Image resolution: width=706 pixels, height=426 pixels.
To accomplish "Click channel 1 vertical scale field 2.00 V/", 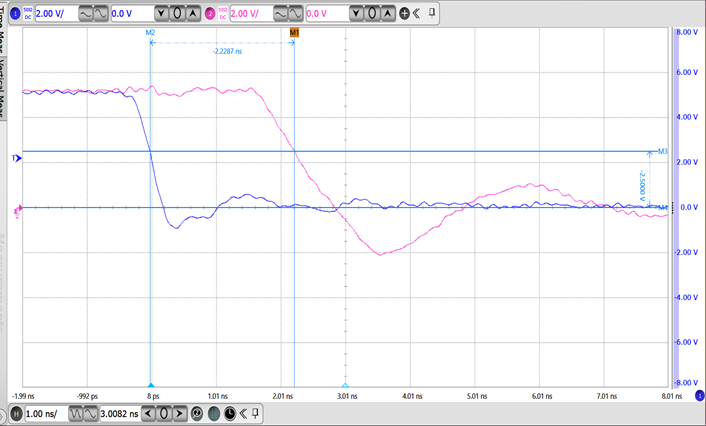I will point(55,14).
